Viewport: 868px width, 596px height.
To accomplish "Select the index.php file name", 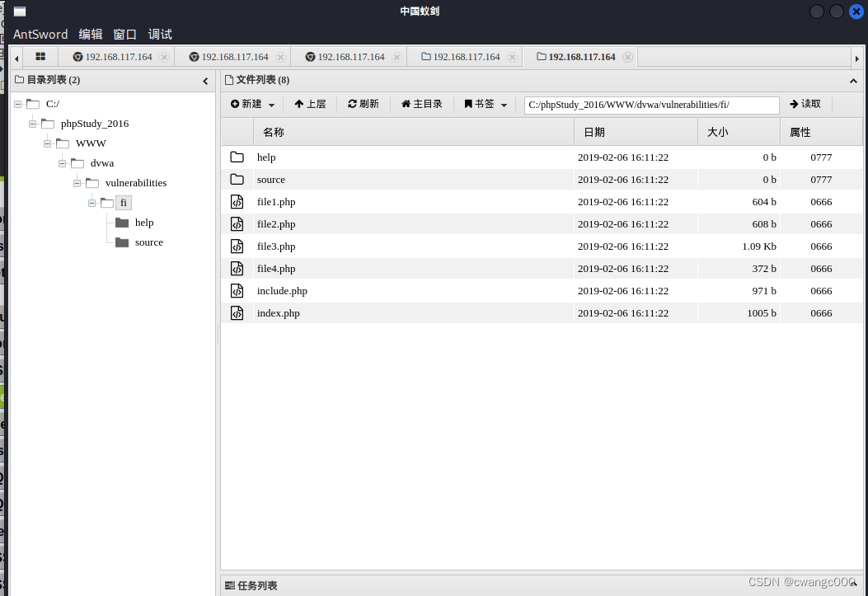I will [279, 312].
